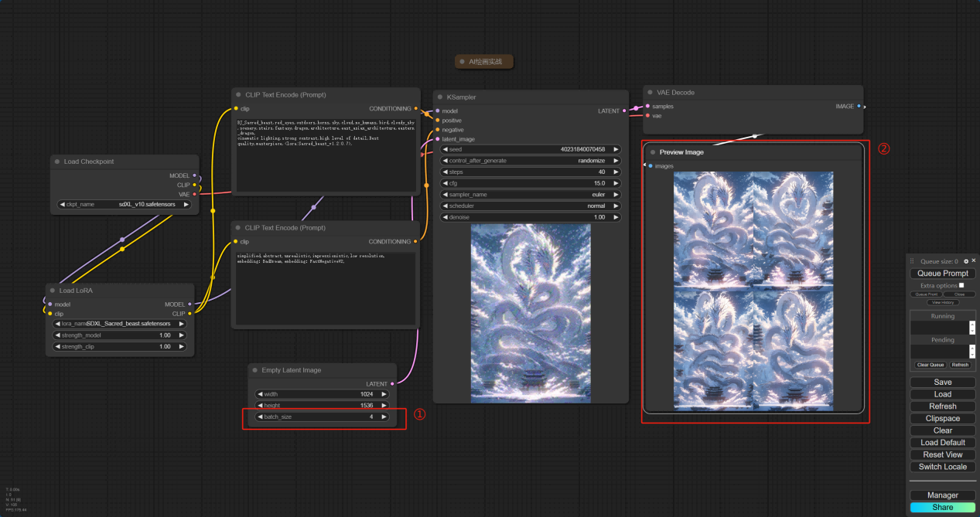Screen dimensions: 980x517
Task: Click the KSampler model input socket
Action: tap(437, 111)
